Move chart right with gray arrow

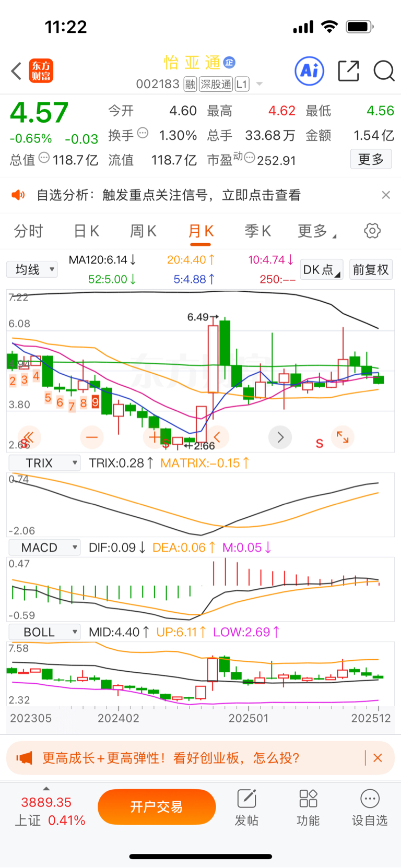point(280,437)
